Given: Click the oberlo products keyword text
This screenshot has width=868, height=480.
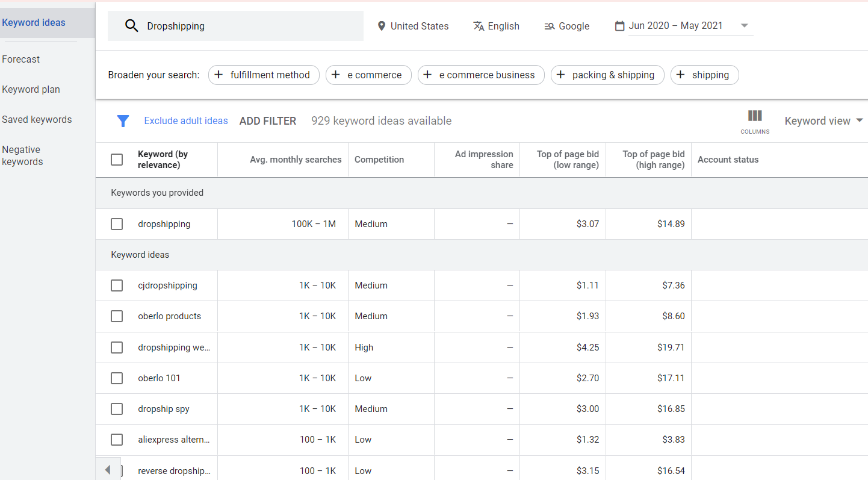Looking at the screenshot, I should pos(169,316).
